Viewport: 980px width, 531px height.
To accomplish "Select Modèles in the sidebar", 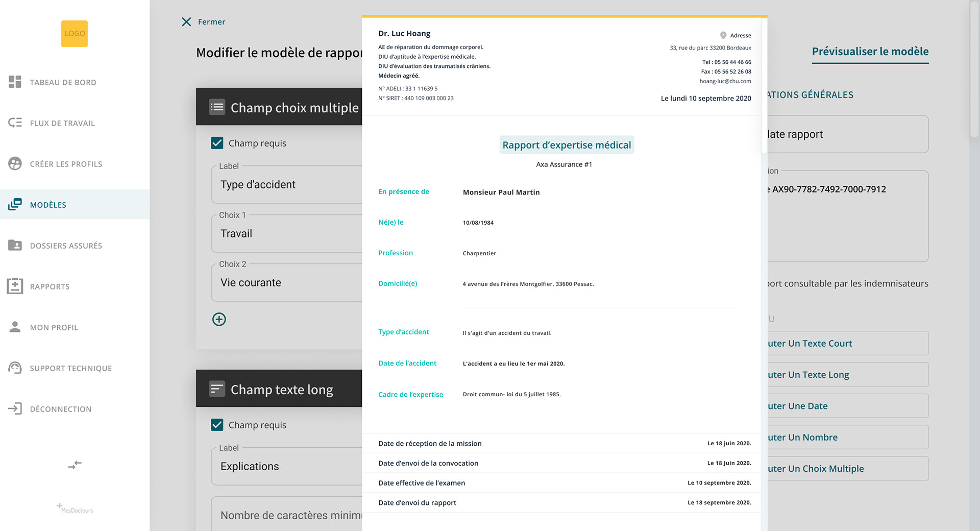I will click(x=75, y=204).
